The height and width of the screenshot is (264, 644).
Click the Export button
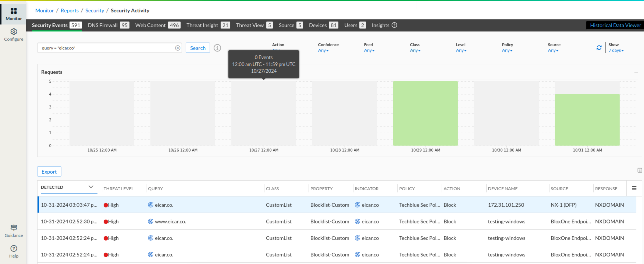[x=49, y=172]
